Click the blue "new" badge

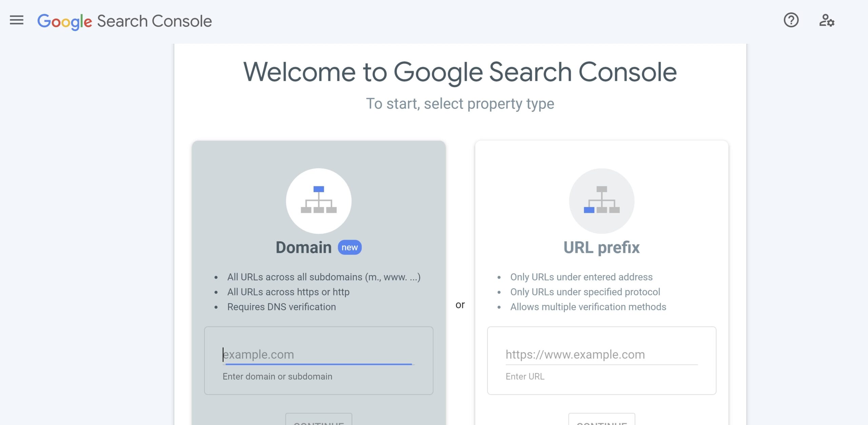pos(350,247)
